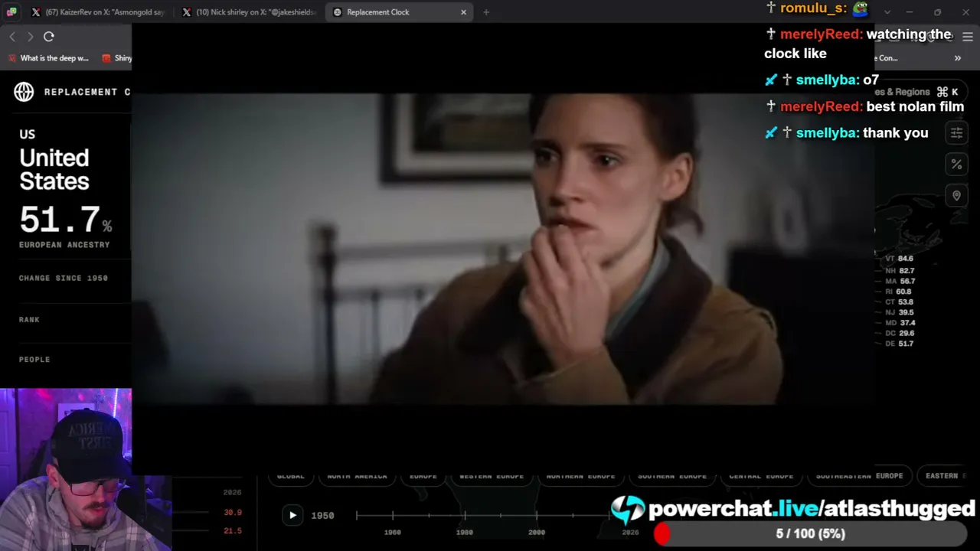Click the People label in sidebar

[34, 360]
